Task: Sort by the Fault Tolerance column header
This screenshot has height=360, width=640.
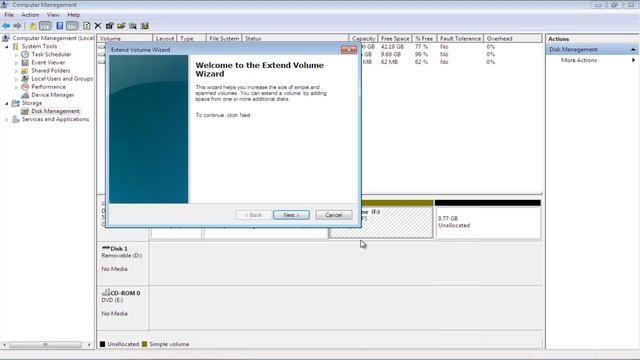Action: 460,38
